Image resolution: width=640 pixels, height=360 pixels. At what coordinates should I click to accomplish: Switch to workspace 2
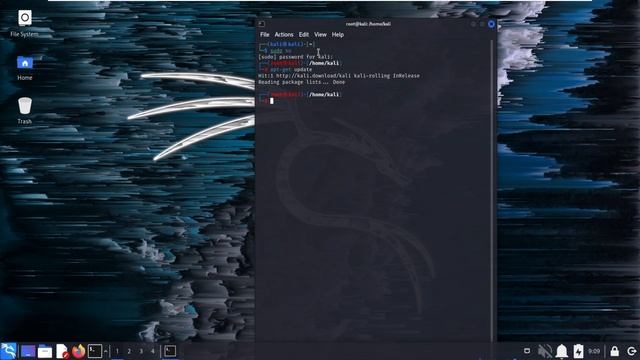click(129, 351)
